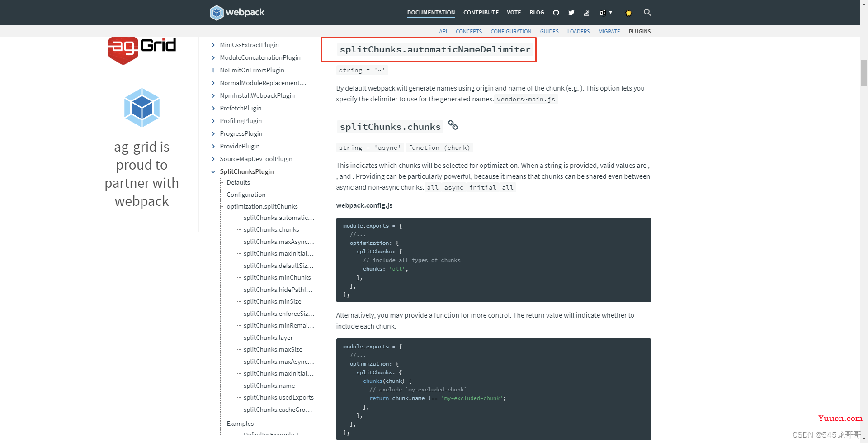
Task: Go to Defaults section link
Action: (x=238, y=182)
